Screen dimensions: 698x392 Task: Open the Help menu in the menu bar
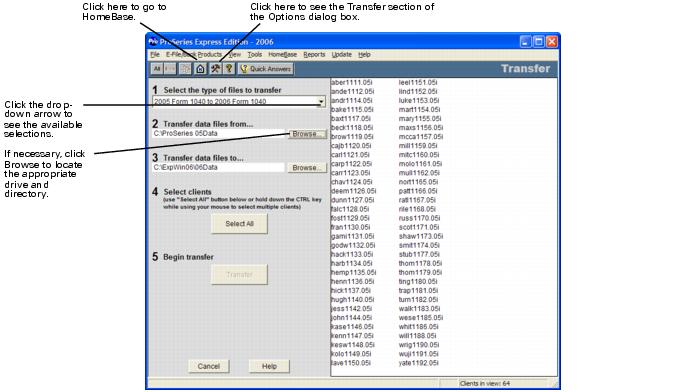pyautogui.click(x=364, y=54)
